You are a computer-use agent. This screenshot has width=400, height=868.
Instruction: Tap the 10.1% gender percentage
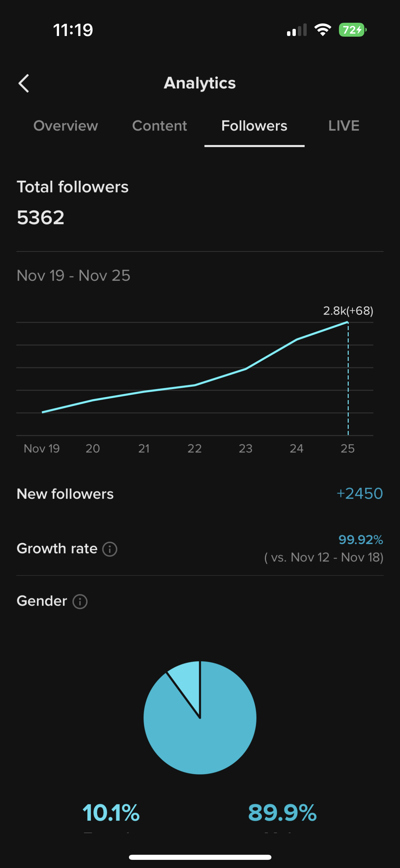[111, 813]
